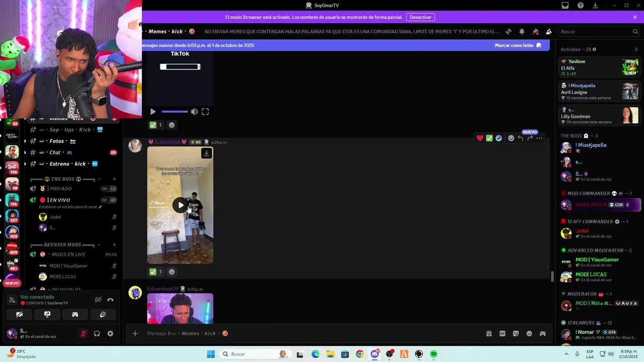Image resolution: width=644 pixels, height=362 pixels.
Task: Click the green download update icon
Action: pos(595,6)
